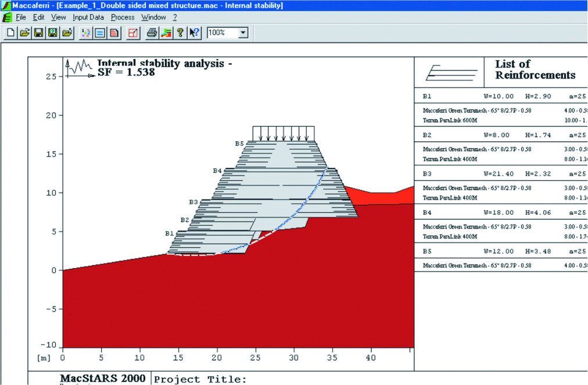Click Green Terramesh entry under B1
This screenshot has width=588, height=385.
click(477, 110)
